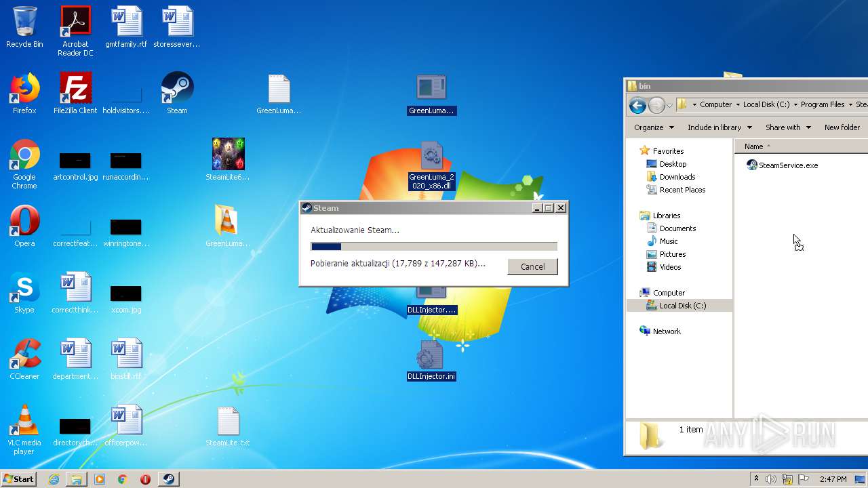Open Skype desktop shortcut
Screen dimensions: 868x488
(x=24, y=293)
